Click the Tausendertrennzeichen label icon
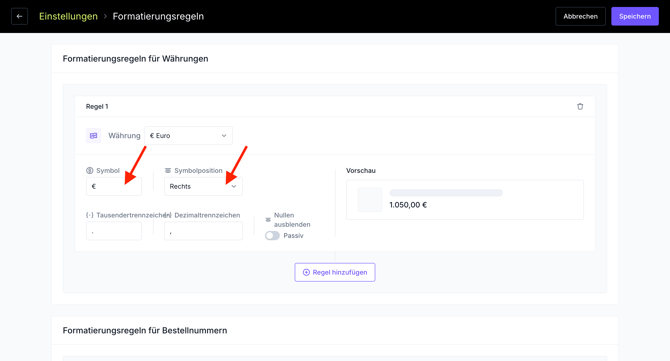 [90, 215]
